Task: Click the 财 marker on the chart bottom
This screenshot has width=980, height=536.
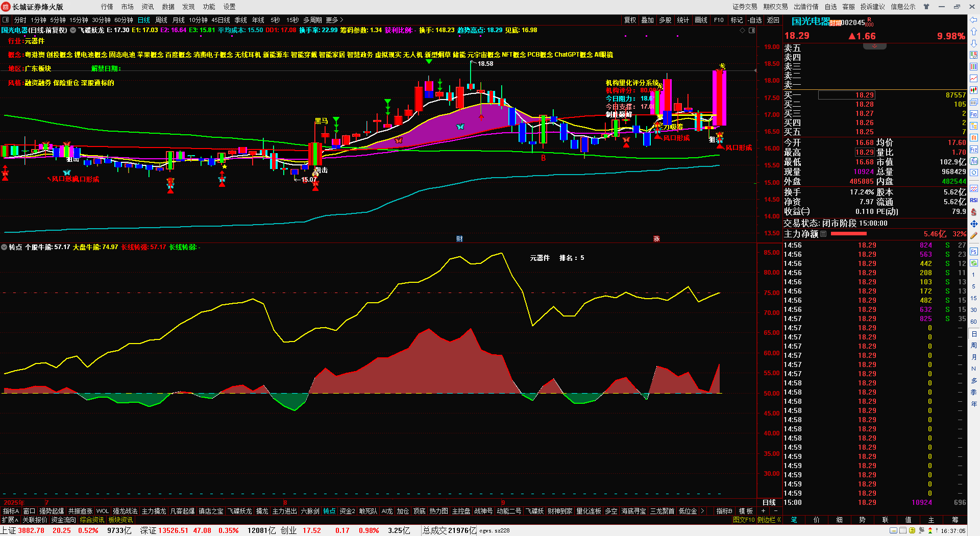Action: (x=459, y=239)
